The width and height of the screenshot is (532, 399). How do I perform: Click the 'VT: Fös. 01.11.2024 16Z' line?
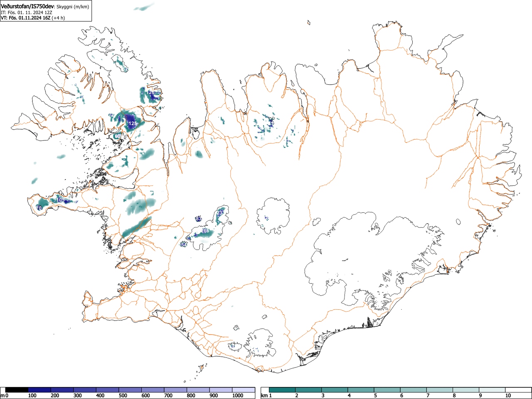pyautogui.click(x=25, y=18)
